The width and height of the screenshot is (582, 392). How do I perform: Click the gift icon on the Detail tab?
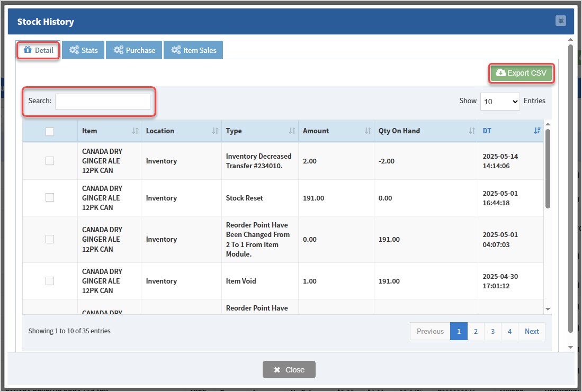tap(26, 49)
